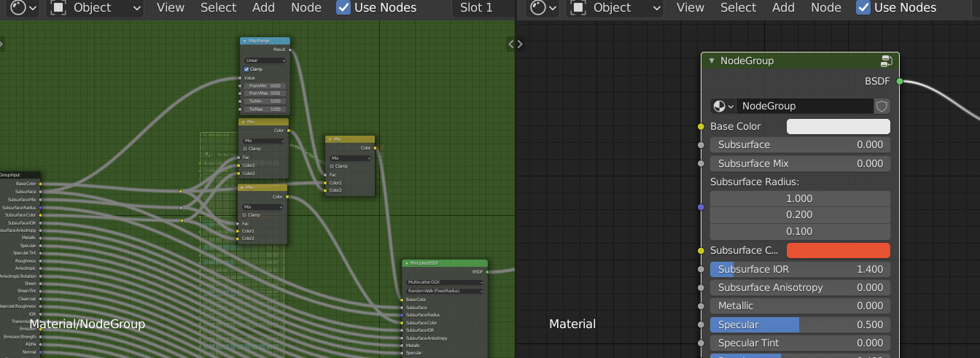The width and height of the screenshot is (980, 358).
Task: Click Subsurface Radius socket on Group Input node
Action: [x=40, y=207]
